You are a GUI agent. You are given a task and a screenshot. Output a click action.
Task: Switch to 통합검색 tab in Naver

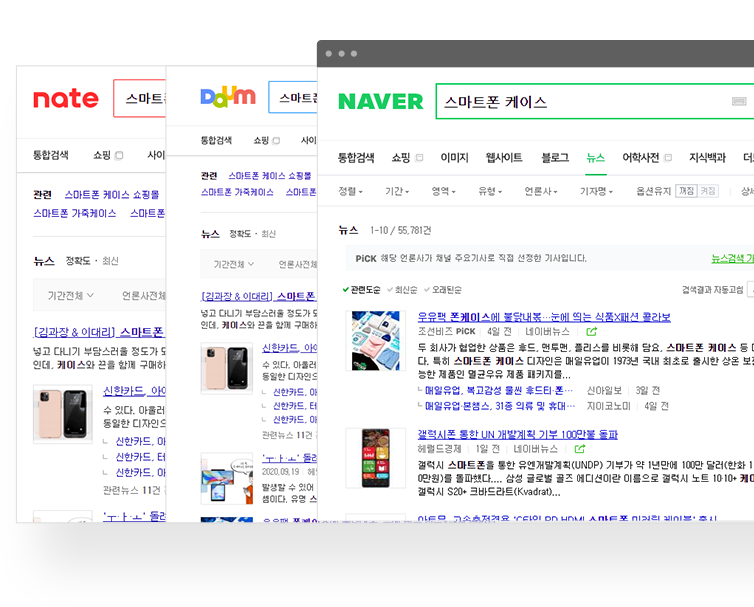tap(356, 158)
